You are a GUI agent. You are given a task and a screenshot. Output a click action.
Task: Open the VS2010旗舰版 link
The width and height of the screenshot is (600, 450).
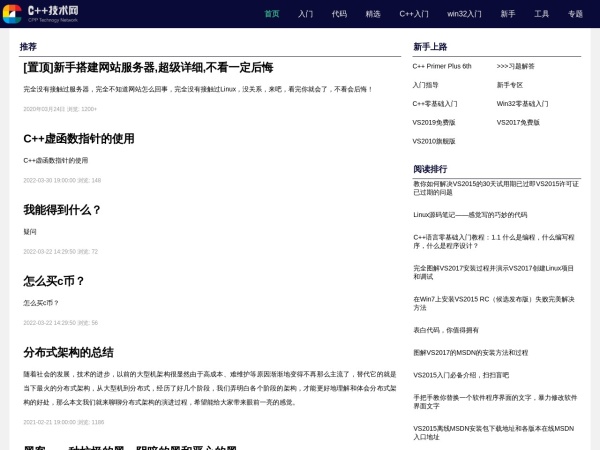coord(434,141)
